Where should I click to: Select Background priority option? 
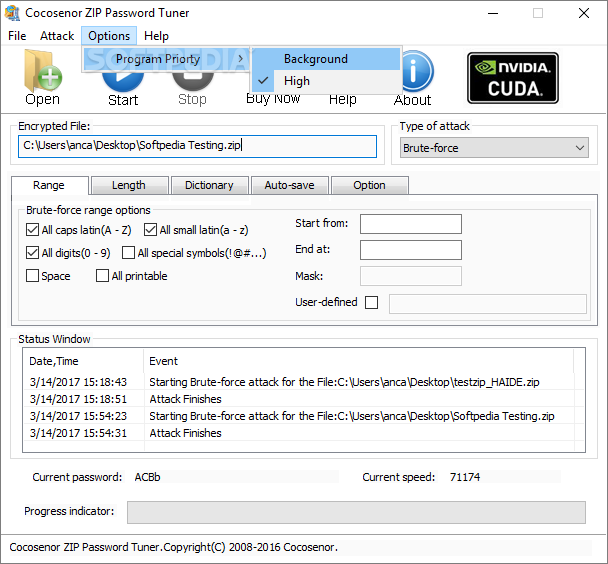click(326, 59)
